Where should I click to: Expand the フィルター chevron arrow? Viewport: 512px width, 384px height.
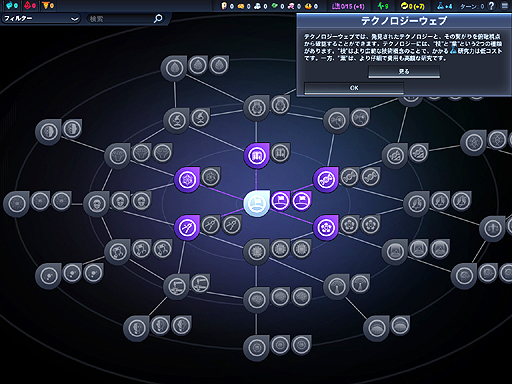(x=75, y=19)
